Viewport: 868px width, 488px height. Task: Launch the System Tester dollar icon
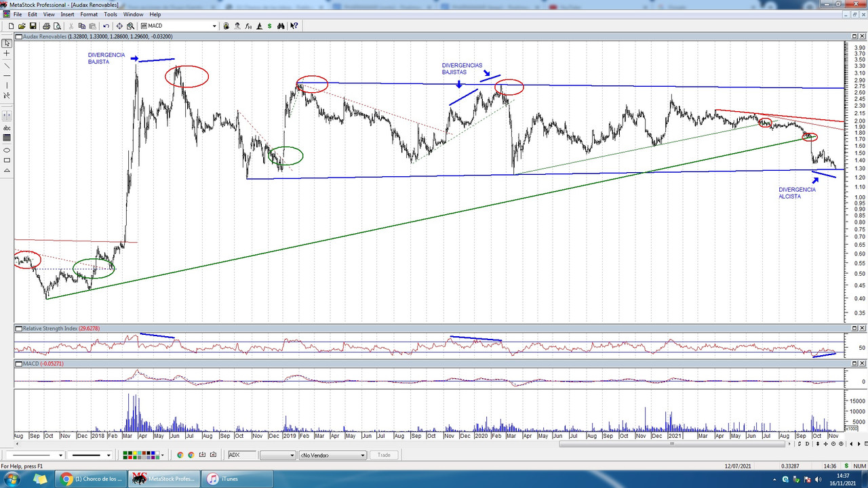[270, 26]
